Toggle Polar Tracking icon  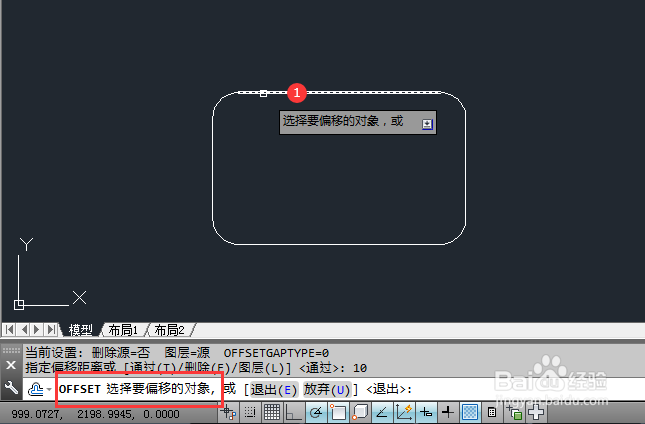coord(316,412)
